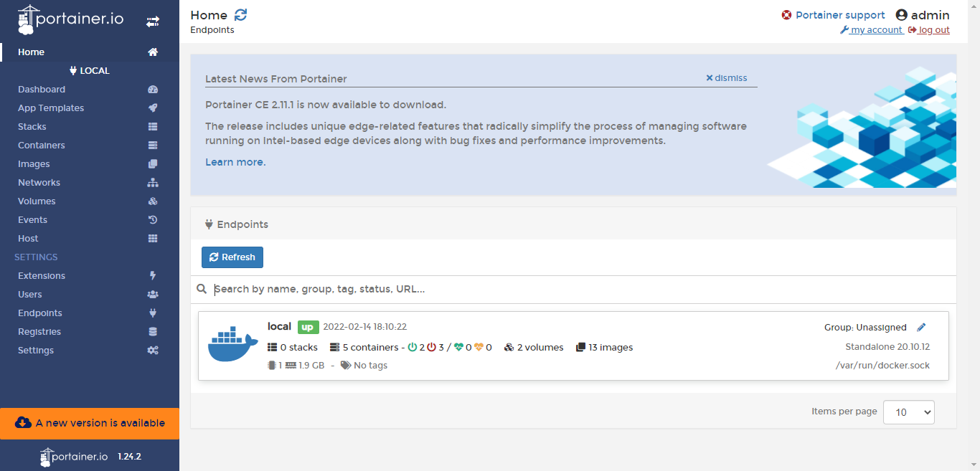Click the admin user avatar icon
This screenshot has width=980, height=471.
tap(902, 15)
